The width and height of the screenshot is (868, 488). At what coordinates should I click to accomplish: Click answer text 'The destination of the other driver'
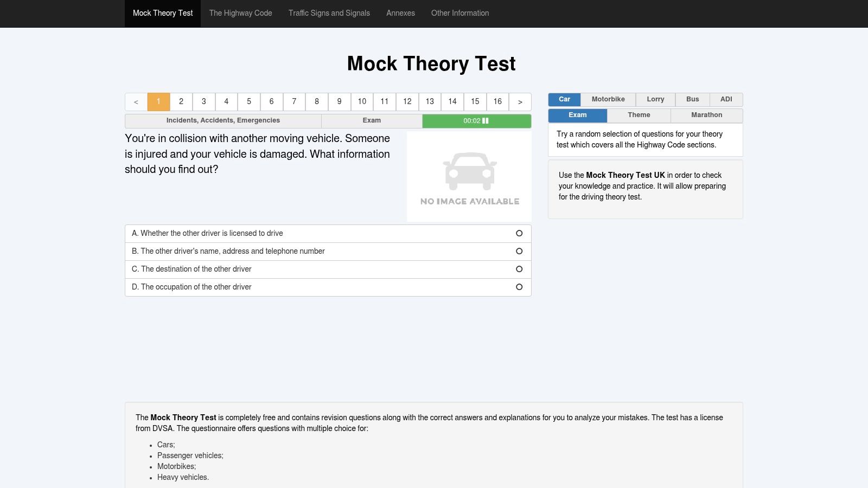pos(196,269)
